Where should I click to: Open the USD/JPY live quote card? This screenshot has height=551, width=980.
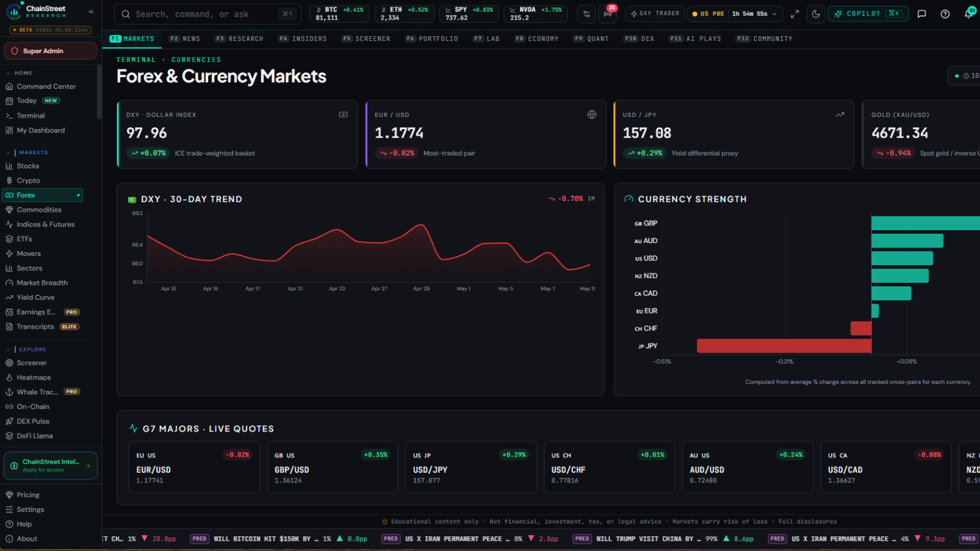tap(471, 467)
